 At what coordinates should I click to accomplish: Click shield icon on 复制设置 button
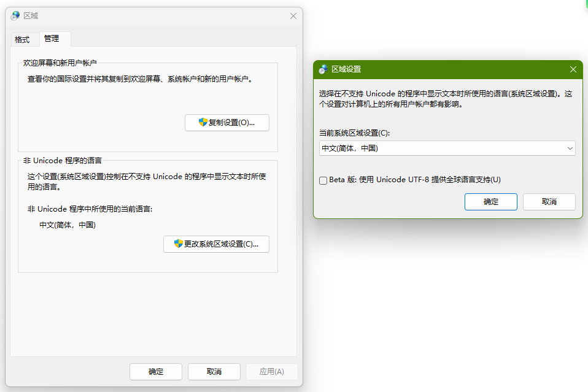(203, 122)
